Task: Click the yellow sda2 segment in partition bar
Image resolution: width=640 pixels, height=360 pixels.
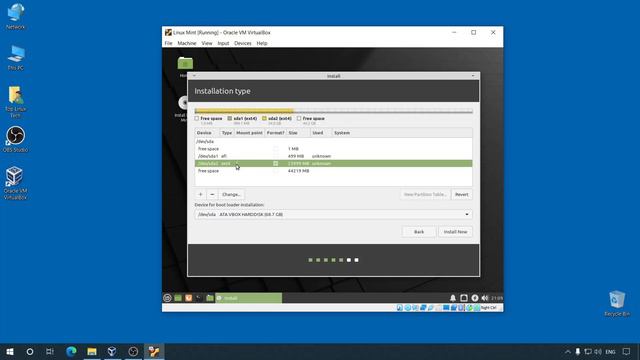Action: point(246,111)
